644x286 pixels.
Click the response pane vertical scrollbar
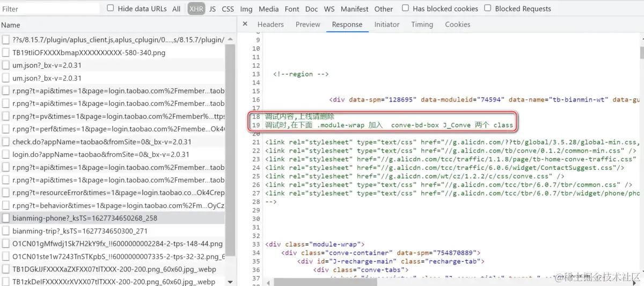[x=641, y=52]
